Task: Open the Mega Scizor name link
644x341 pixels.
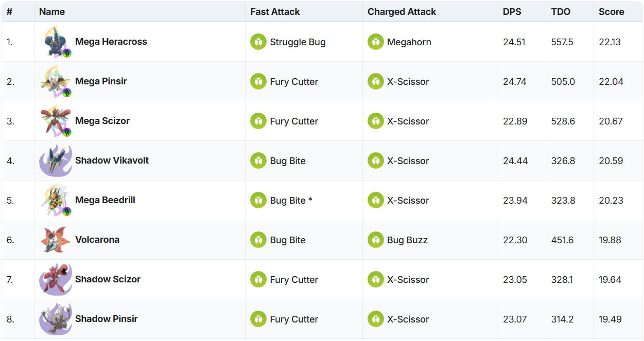Action: pyautogui.click(x=102, y=121)
